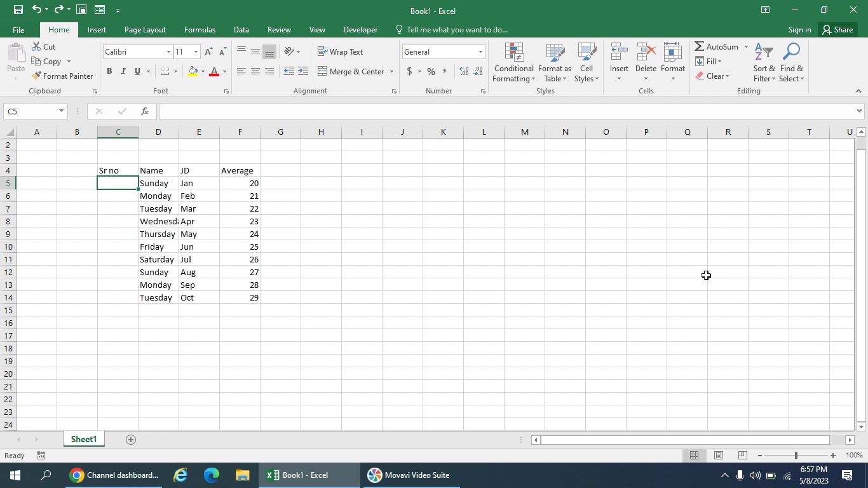Open Sort & Filter options
This screenshot has height=488, width=868.
(764, 63)
